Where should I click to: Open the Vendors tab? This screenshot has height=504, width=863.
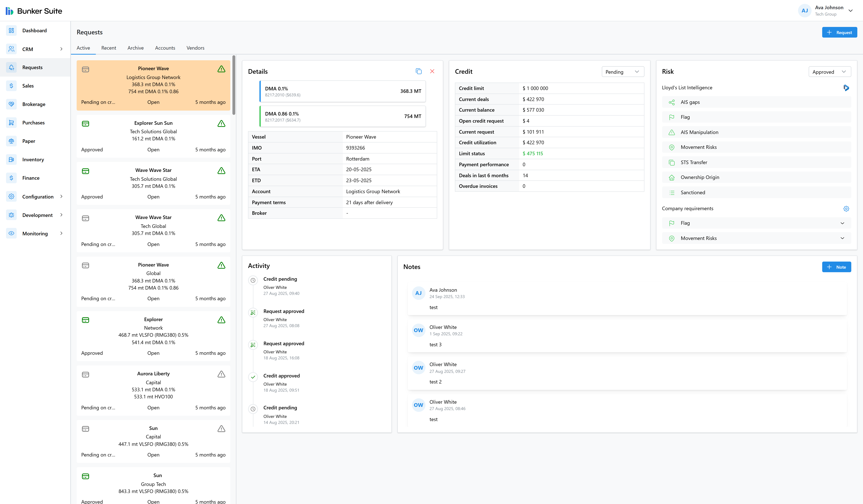pos(195,48)
